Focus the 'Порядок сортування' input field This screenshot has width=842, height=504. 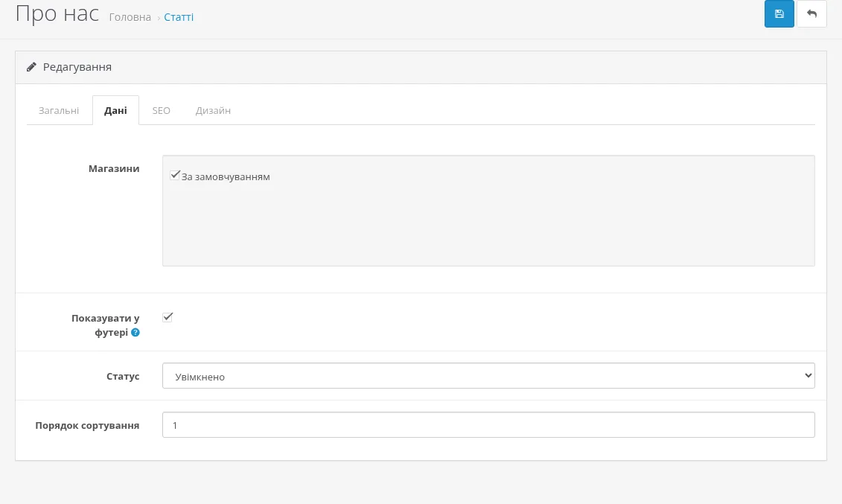tap(488, 424)
